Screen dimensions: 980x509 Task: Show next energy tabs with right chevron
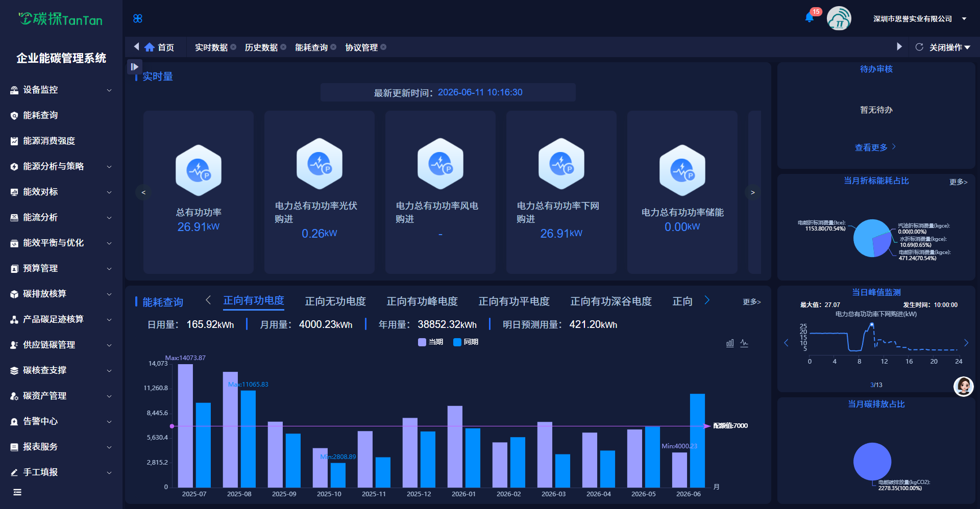707,300
